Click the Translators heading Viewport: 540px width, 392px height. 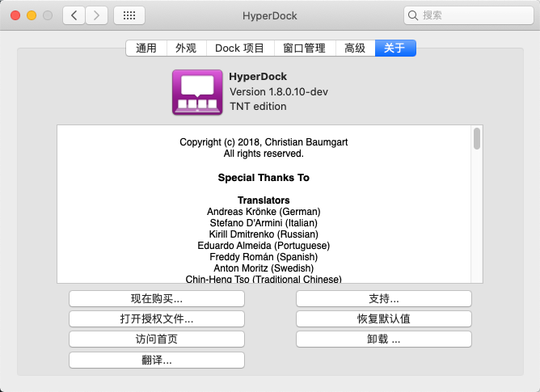[264, 200]
